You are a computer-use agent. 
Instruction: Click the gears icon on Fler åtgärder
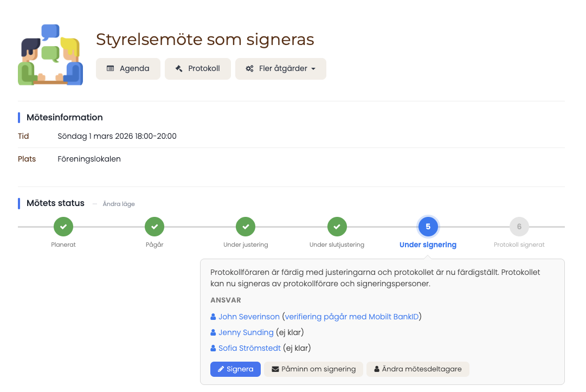[x=249, y=69]
